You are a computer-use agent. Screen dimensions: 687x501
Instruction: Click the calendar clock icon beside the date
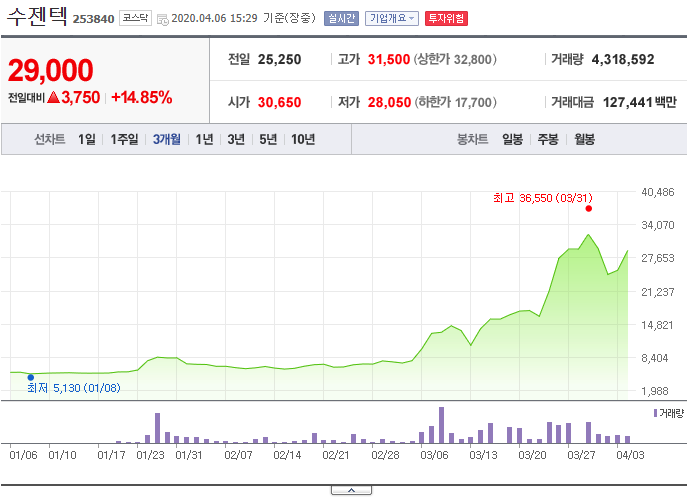[x=163, y=20]
